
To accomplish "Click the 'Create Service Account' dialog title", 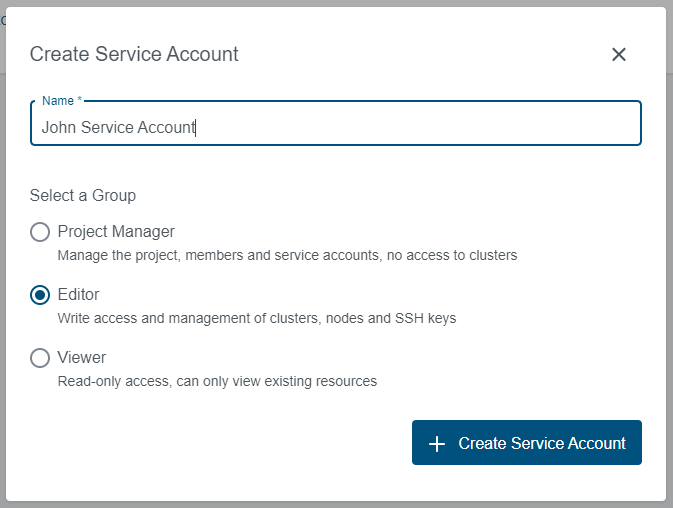I will [134, 54].
